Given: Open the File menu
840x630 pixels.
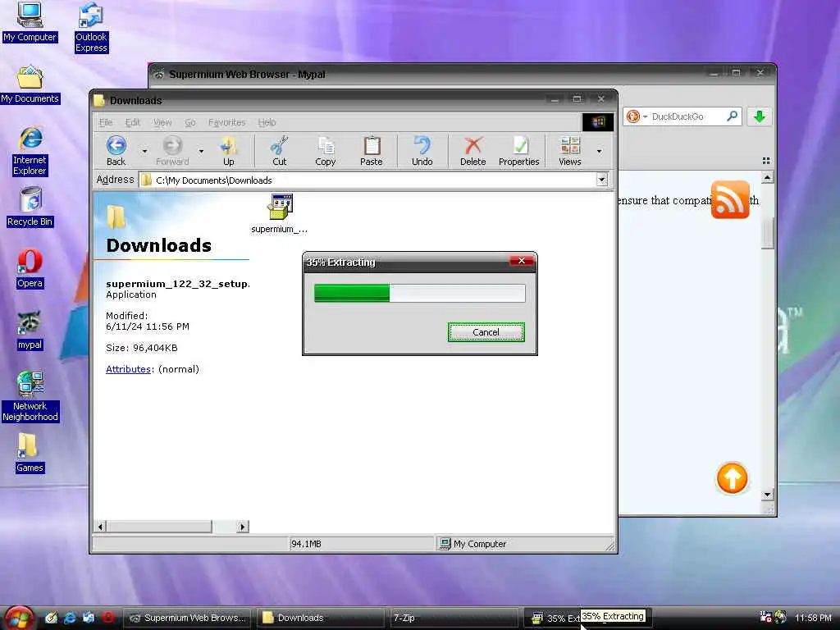Looking at the screenshot, I should point(106,122).
